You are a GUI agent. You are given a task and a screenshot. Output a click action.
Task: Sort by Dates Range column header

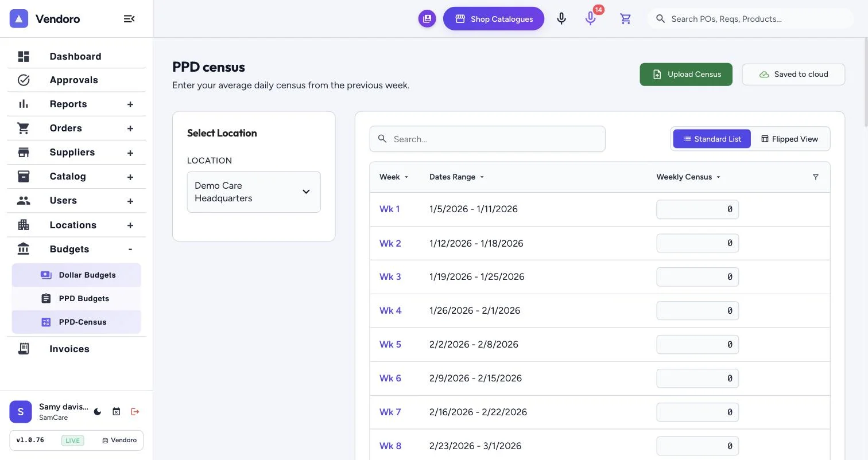pos(456,177)
